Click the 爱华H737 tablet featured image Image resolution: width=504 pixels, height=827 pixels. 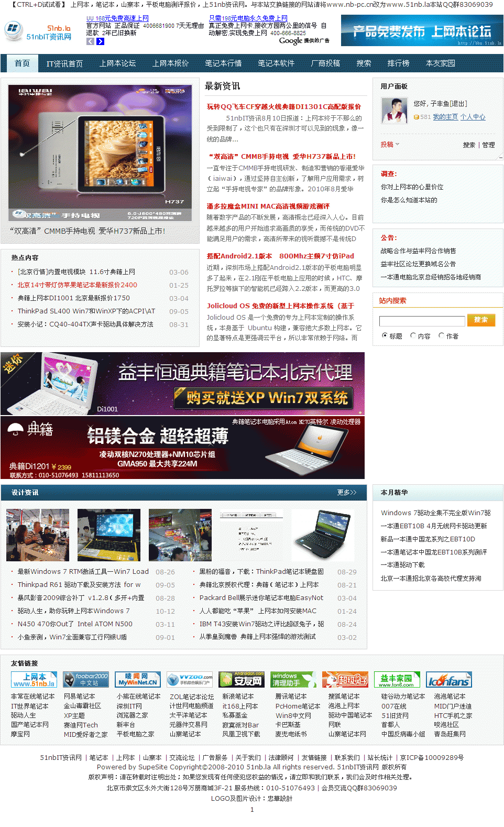(100, 153)
